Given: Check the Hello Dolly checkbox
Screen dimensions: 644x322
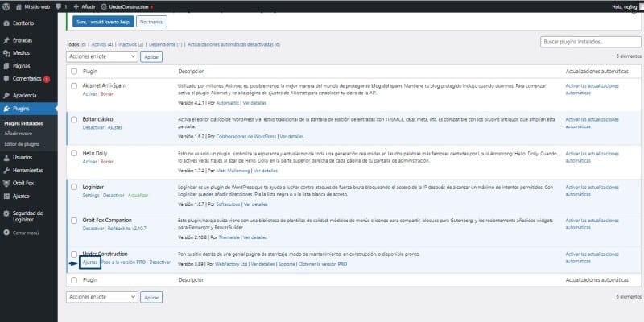Looking at the screenshot, I should tap(74, 153).
